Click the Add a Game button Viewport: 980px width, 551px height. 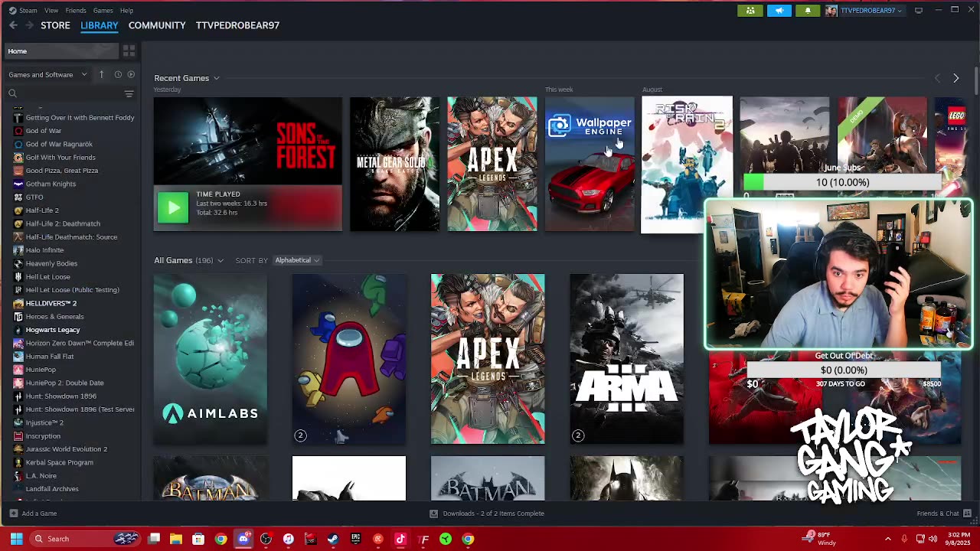point(33,514)
